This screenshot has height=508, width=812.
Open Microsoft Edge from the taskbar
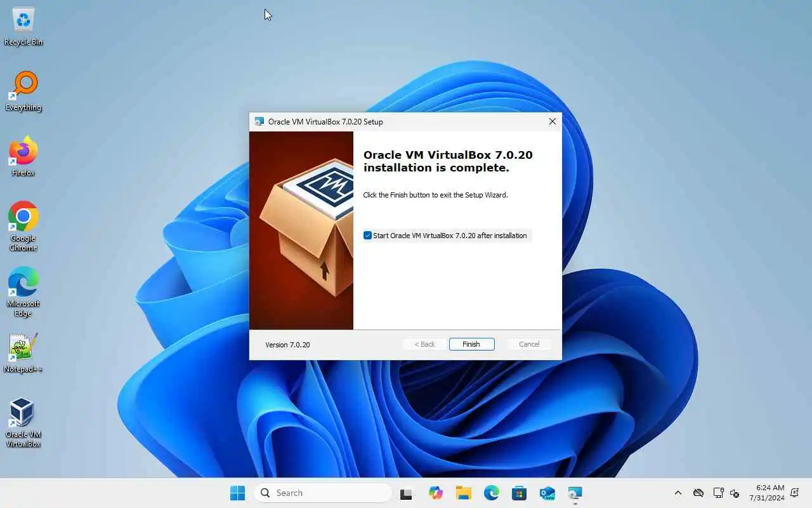click(492, 493)
